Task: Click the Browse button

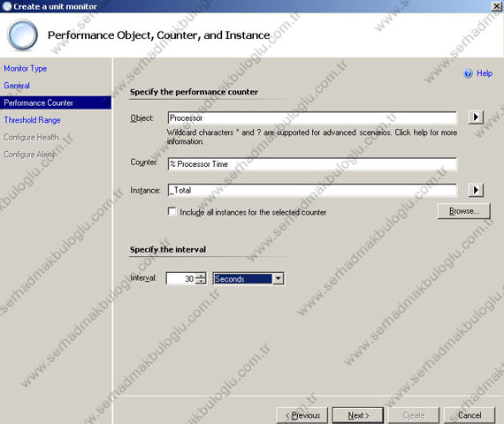Action: pos(464,211)
